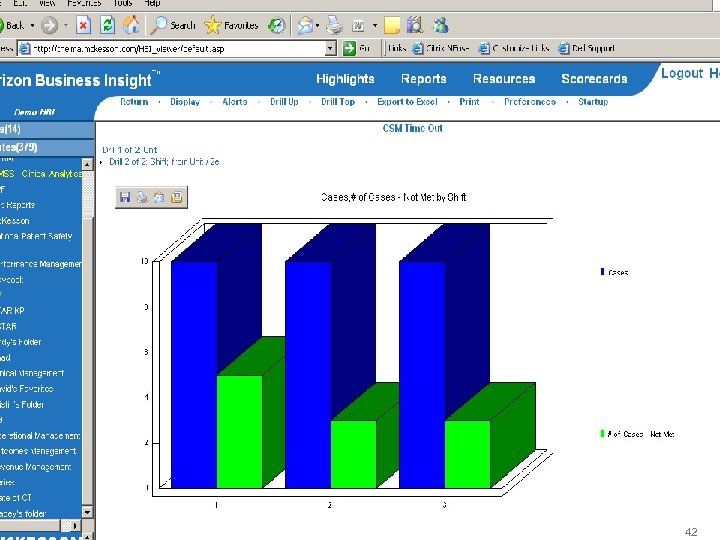This screenshot has height=540, width=720.
Task: Click the Return link
Action: point(134,102)
